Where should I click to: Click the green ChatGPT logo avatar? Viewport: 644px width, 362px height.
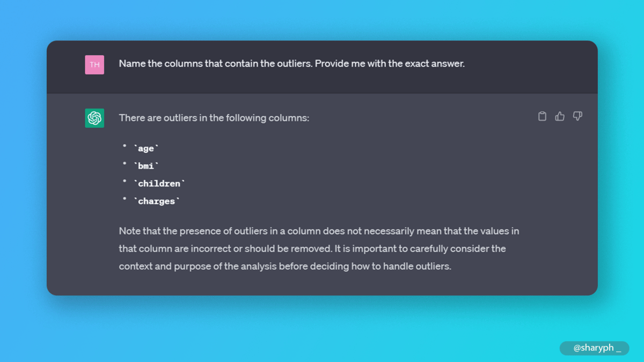click(94, 118)
